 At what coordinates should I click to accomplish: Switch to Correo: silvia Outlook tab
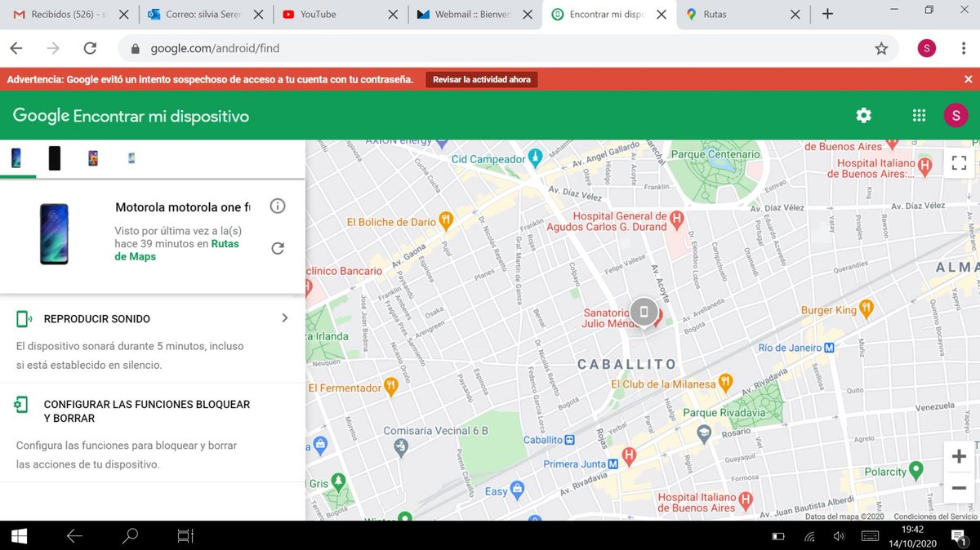(203, 14)
